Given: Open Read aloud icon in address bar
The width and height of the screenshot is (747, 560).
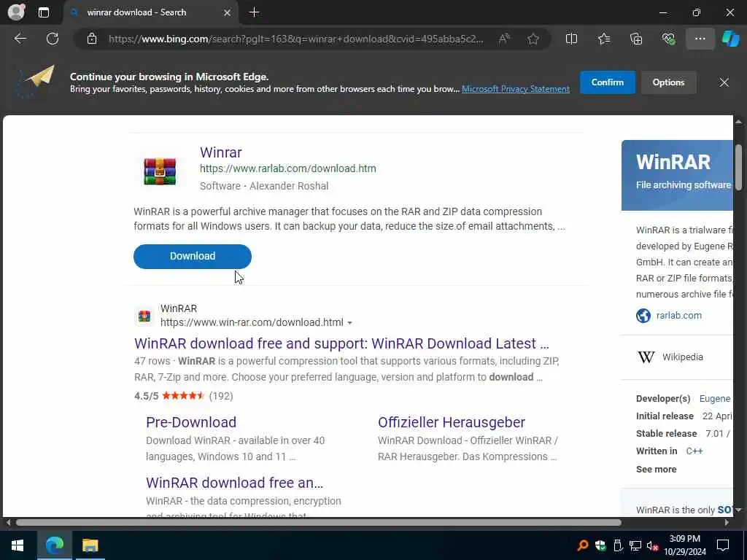Looking at the screenshot, I should click(x=504, y=39).
